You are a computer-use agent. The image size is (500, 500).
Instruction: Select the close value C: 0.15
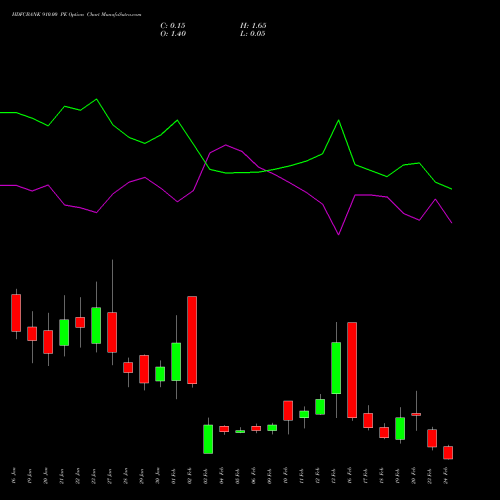[x=173, y=26]
